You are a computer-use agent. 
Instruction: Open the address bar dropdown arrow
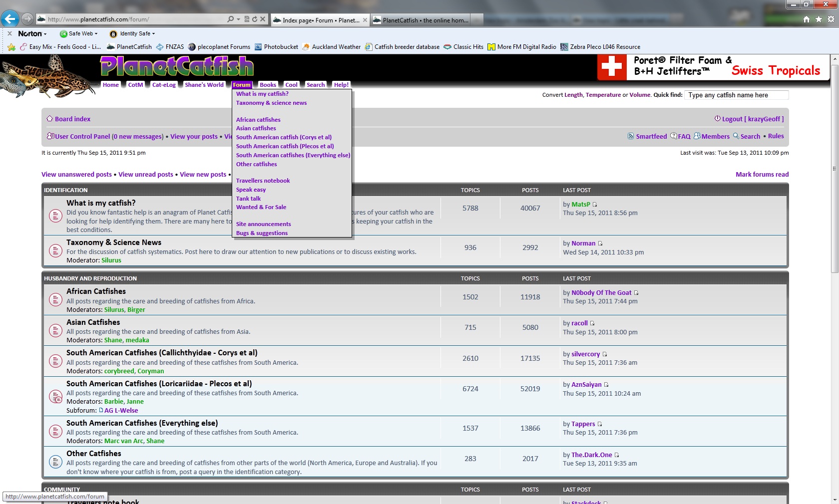(239, 19)
